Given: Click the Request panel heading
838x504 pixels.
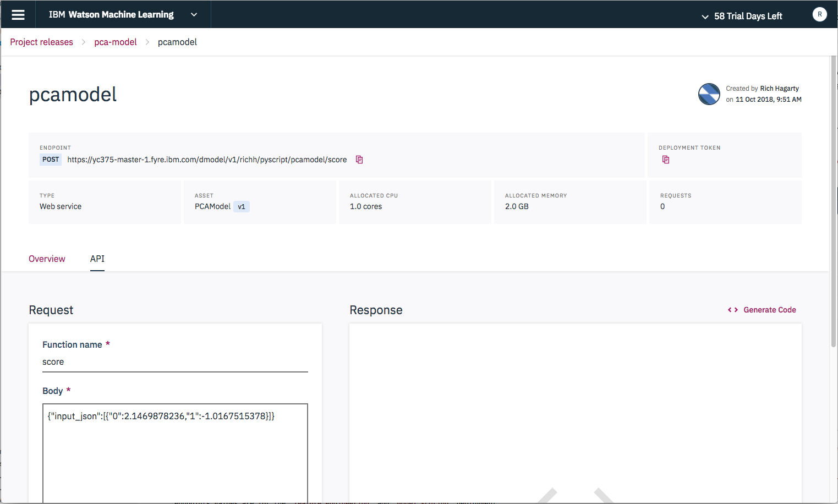Looking at the screenshot, I should (51, 310).
